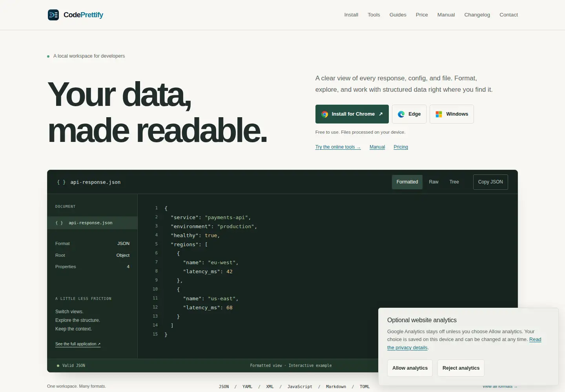This screenshot has height=392, width=565.
Task: Click the CodePrettify logo icon
Action: 53,15
